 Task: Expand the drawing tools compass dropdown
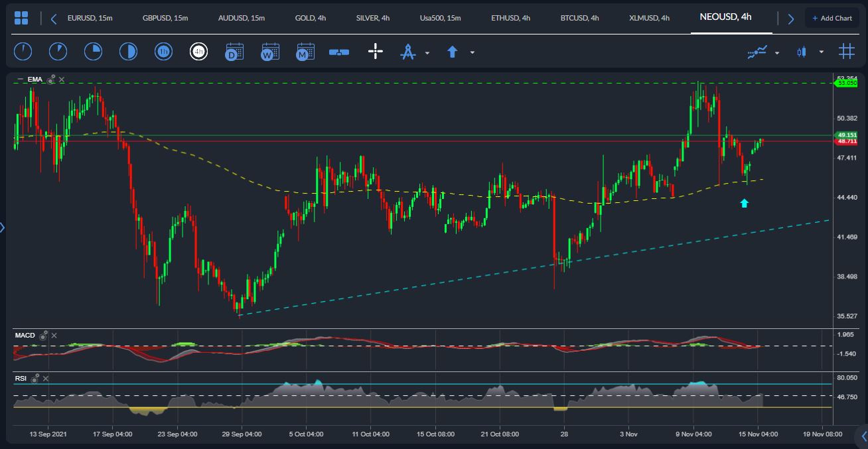427,52
